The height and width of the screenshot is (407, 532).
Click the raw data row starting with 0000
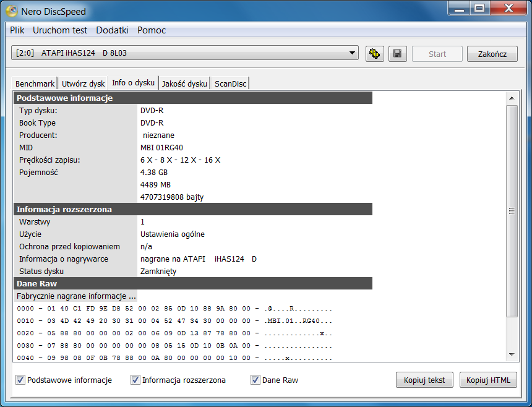[x=174, y=309]
